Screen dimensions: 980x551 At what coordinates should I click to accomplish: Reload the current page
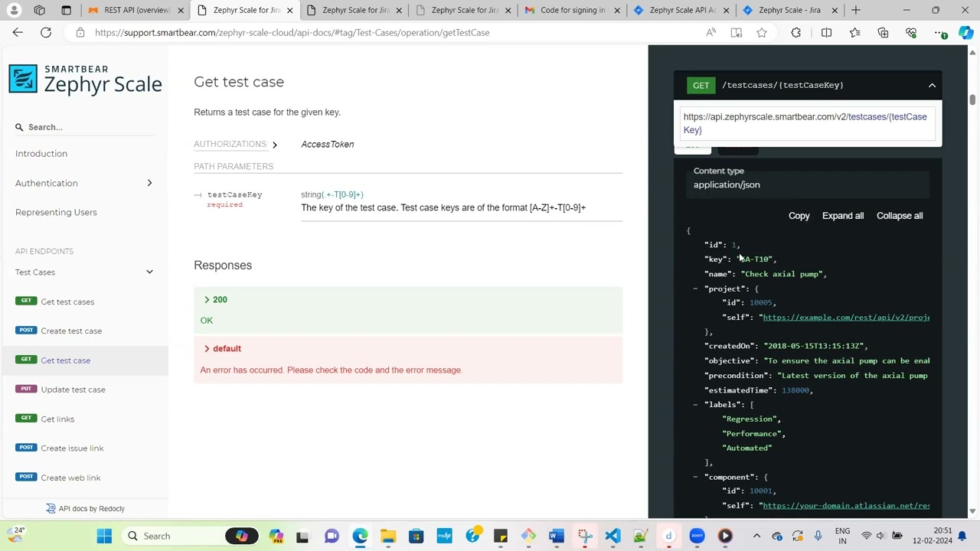46,32
